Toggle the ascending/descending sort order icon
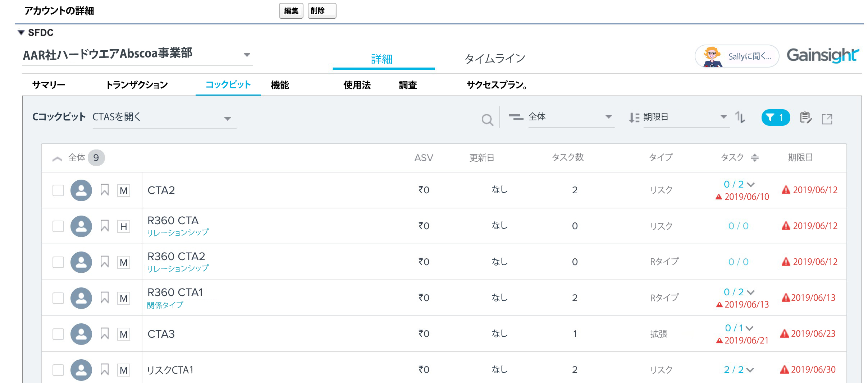Image resolution: width=868 pixels, height=383 pixels. pos(740,117)
